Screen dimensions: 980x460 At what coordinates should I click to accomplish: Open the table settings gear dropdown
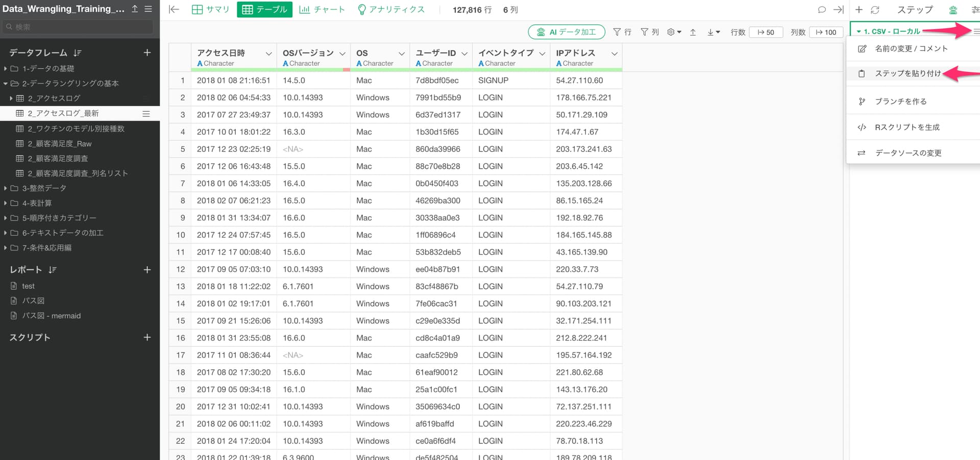point(674,32)
